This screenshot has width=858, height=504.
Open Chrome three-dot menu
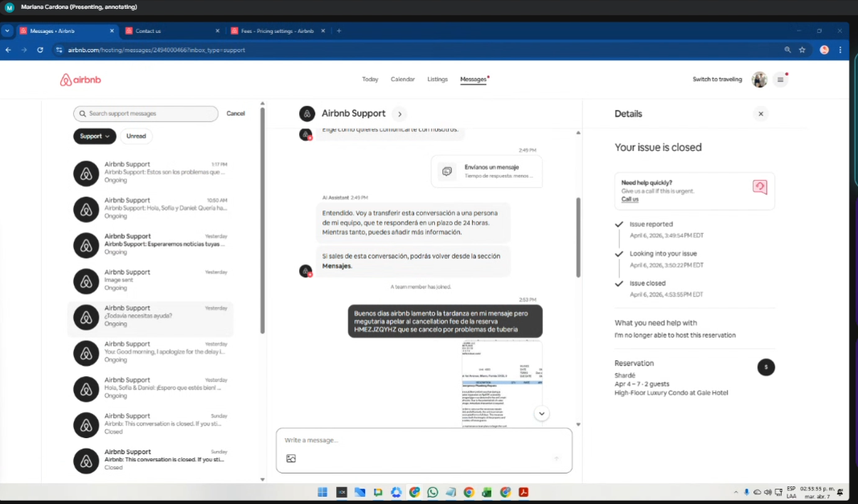(x=840, y=50)
